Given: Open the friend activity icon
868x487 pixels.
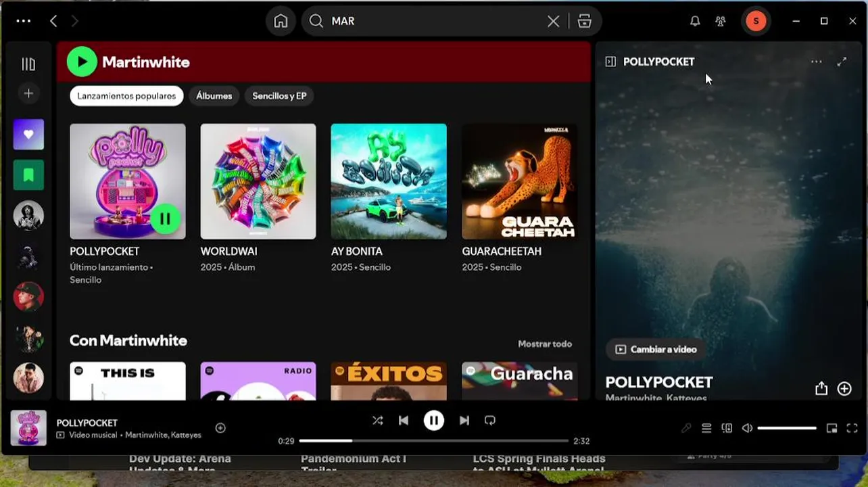Looking at the screenshot, I should (721, 21).
